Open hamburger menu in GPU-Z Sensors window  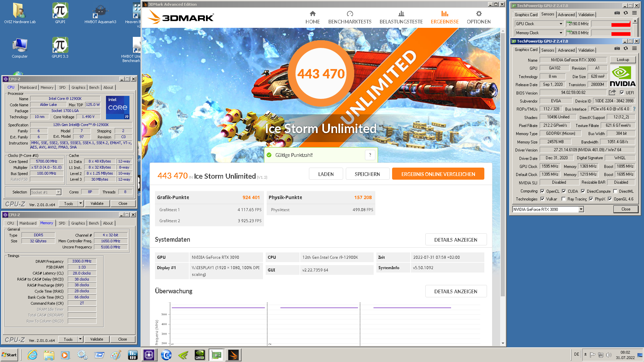tap(634, 13)
